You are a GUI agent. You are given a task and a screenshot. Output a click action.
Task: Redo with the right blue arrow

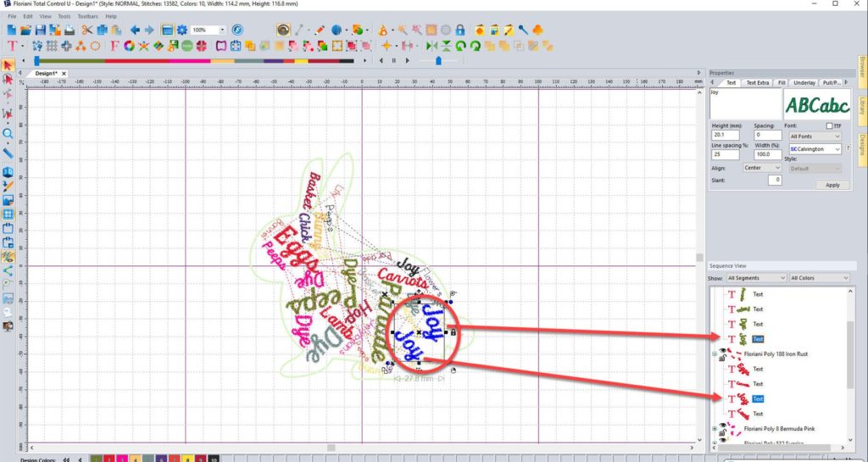tap(149, 30)
